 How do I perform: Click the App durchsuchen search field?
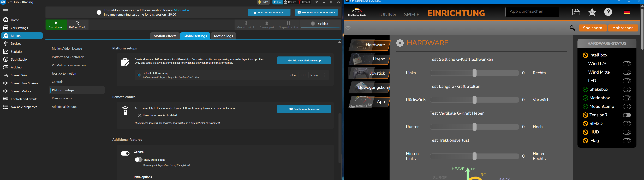[532, 12]
